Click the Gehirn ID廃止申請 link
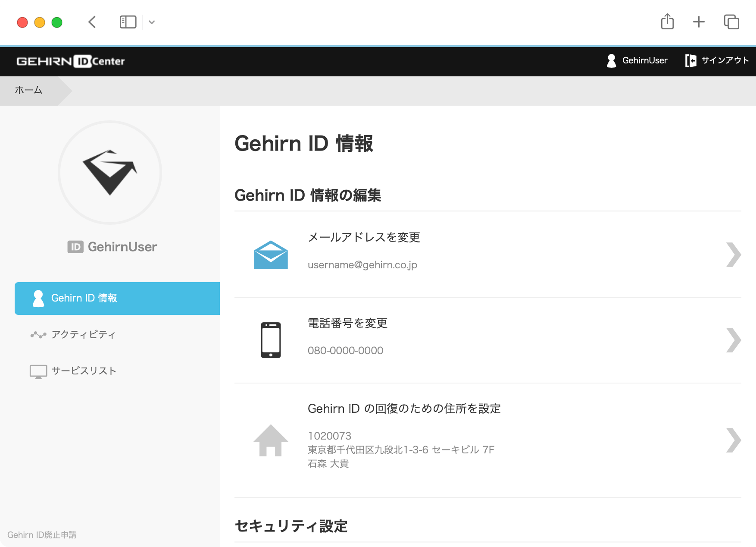This screenshot has height=547, width=756. point(42,535)
